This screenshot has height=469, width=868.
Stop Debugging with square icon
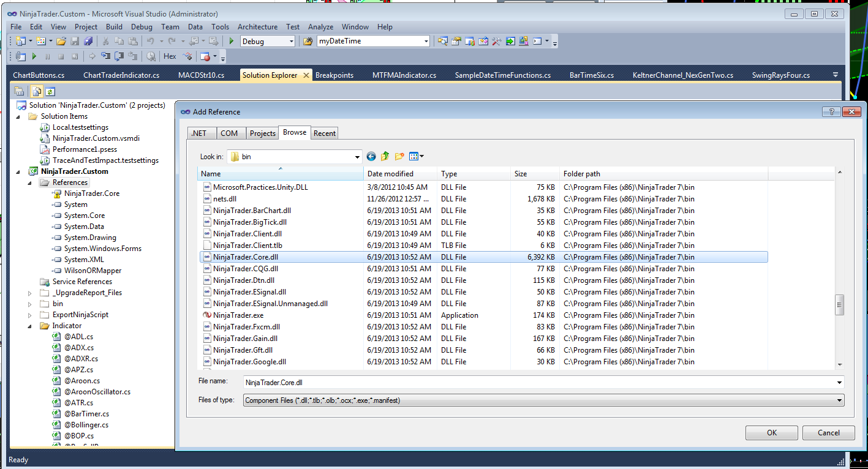(61, 56)
